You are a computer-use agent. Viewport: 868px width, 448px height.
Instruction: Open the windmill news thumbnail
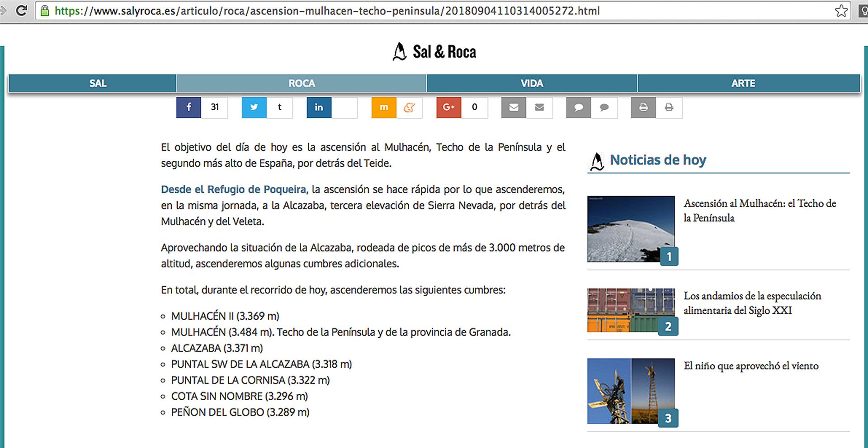(x=631, y=391)
